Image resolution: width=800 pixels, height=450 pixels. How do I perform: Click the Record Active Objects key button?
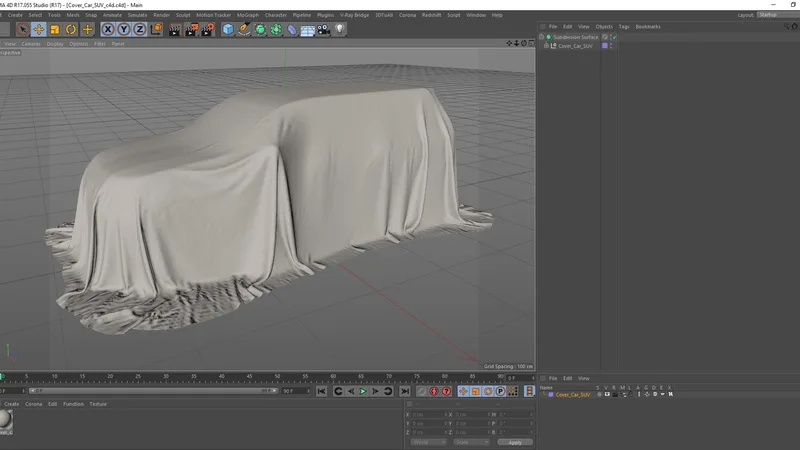click(x=421, y=391)
